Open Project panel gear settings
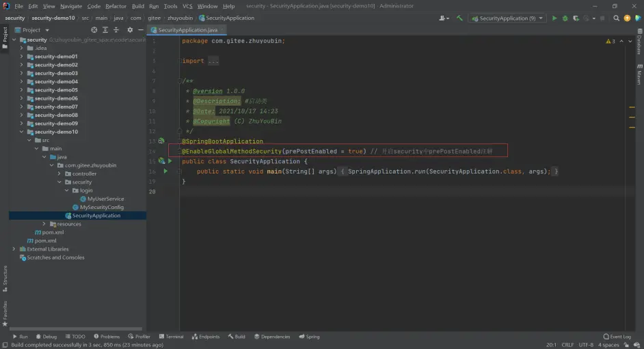Viewport: 644px width, 349px height. [130, 30]
